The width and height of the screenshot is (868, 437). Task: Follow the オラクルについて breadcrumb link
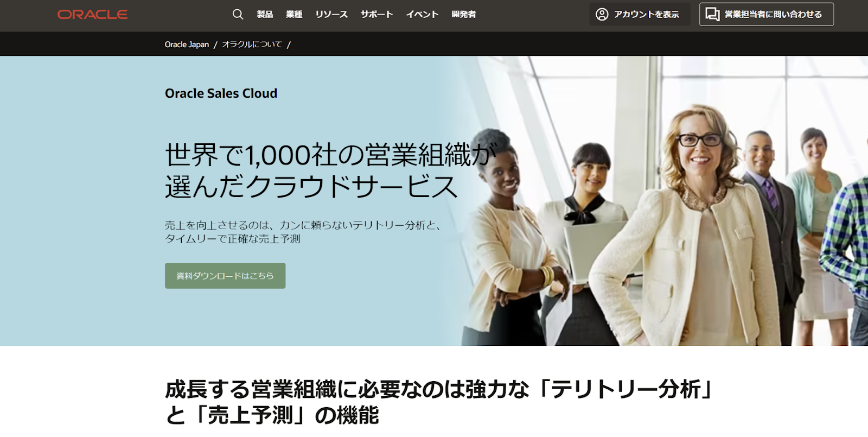(252, 45)
